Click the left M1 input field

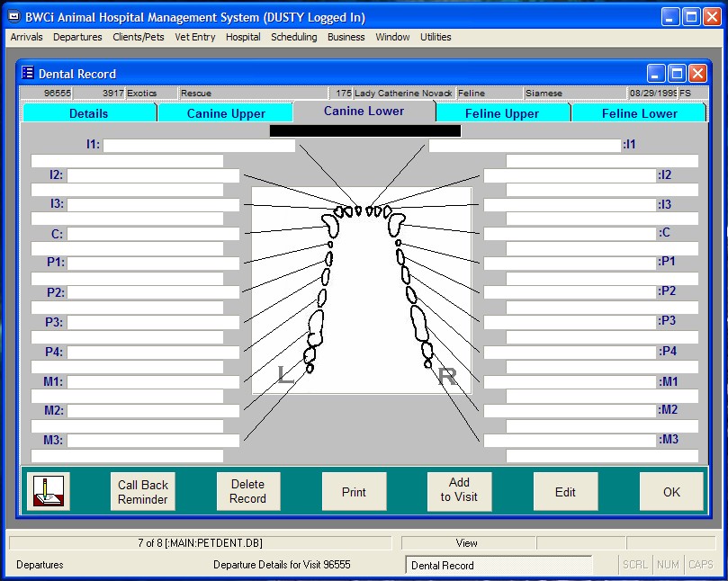click(x=153, y=382)
